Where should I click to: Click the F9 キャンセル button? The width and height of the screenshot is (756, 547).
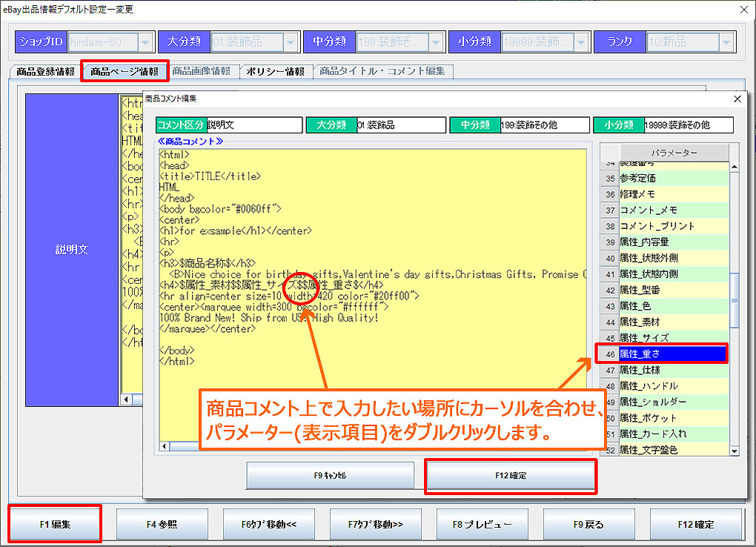pos(330,476)
